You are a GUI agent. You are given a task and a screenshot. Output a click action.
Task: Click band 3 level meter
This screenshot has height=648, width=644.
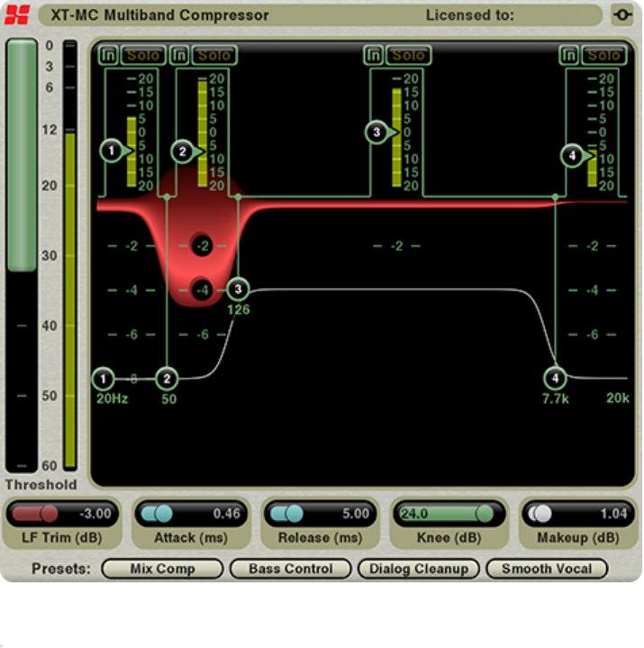point(396,138)
